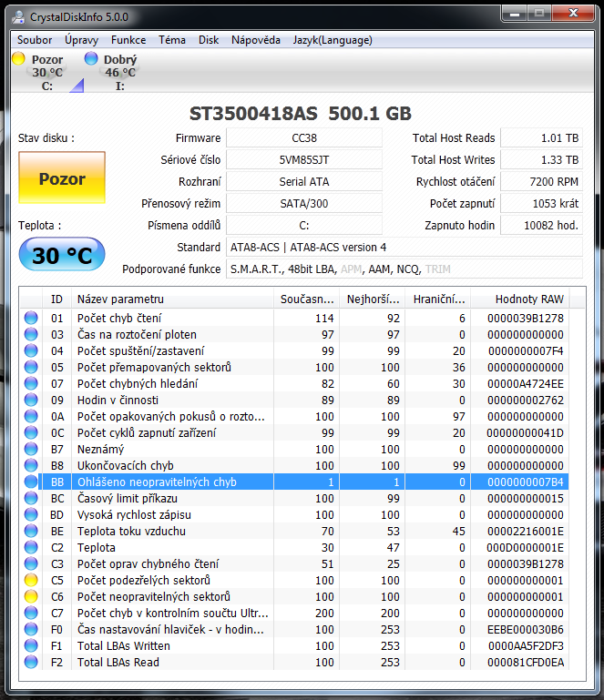Open the Úpravy menu
The width and height of the screenshot is (604, 700).
coord(81,40)
